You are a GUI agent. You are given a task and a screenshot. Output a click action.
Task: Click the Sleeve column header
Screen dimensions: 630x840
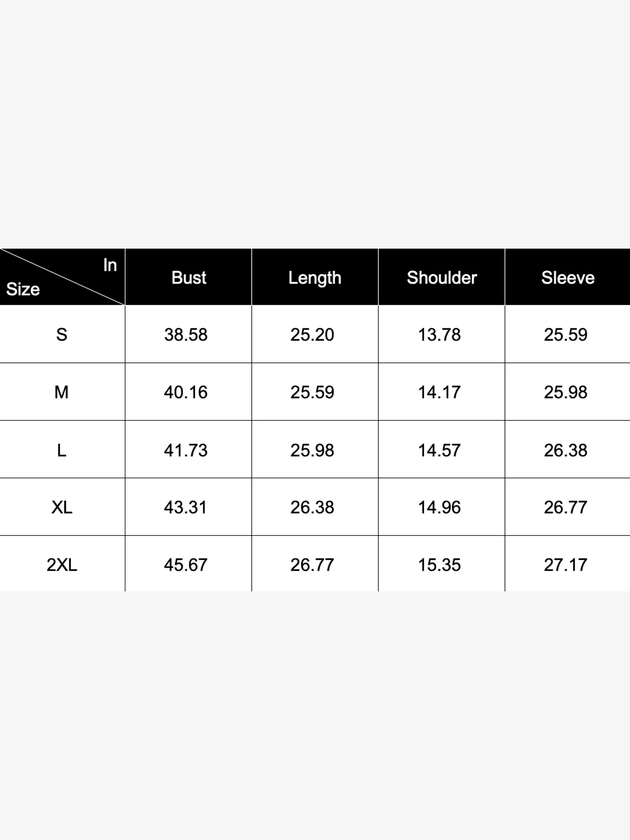pos(568,278)
